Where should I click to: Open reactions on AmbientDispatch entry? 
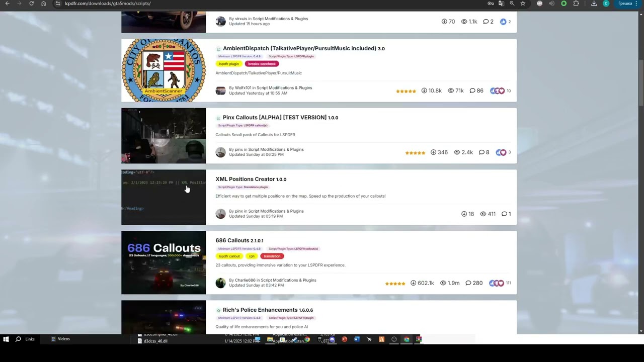click(x=501, y=90)
